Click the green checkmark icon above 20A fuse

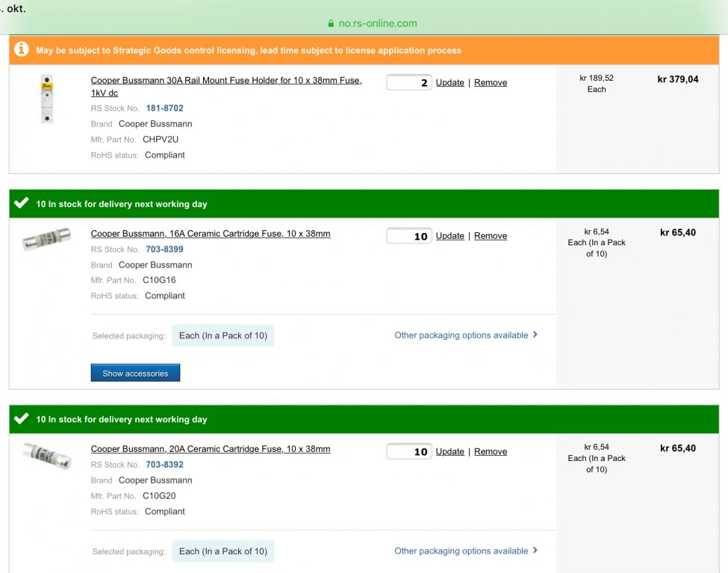(22, 419)
